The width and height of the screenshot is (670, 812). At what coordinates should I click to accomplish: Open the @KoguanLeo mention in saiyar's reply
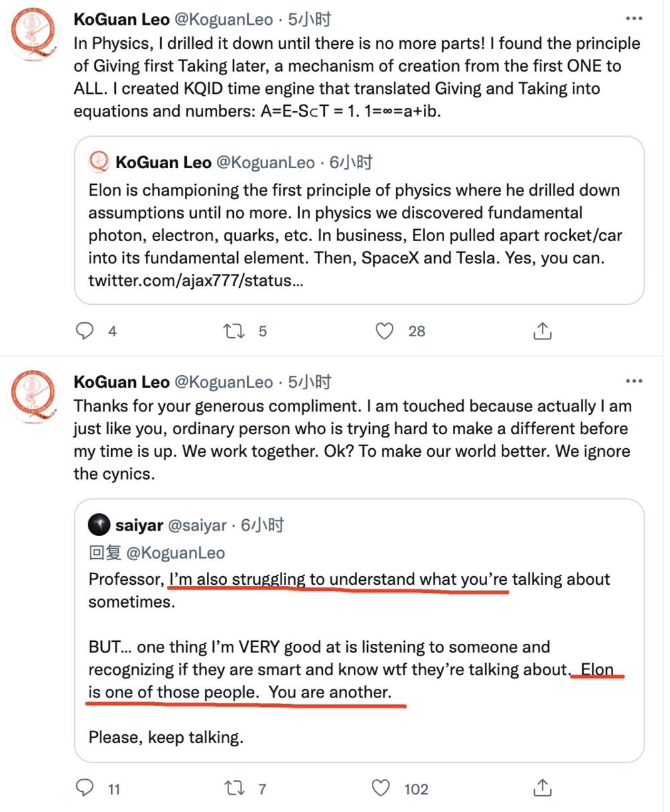click(176, 553)
